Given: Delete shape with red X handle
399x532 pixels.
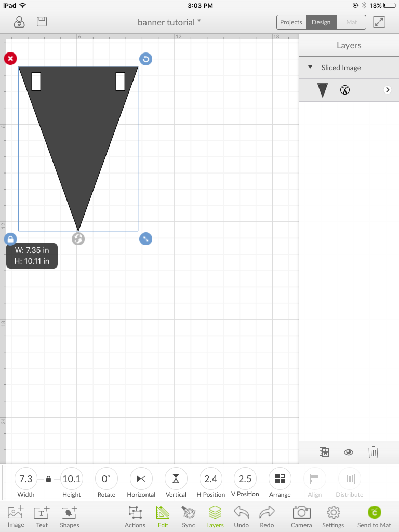Looking at the screenshot, I should tap(10, 59).
